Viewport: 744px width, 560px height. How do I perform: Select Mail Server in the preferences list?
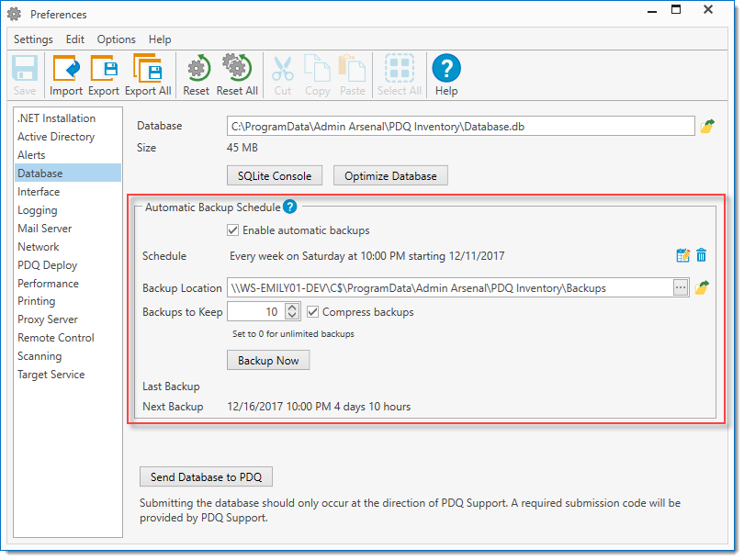tap(44, 229)
